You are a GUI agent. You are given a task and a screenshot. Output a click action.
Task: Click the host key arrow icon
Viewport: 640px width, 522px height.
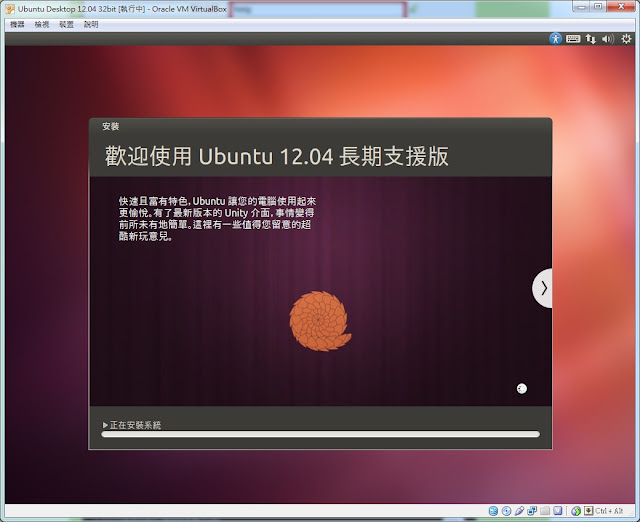click(588, 511)
